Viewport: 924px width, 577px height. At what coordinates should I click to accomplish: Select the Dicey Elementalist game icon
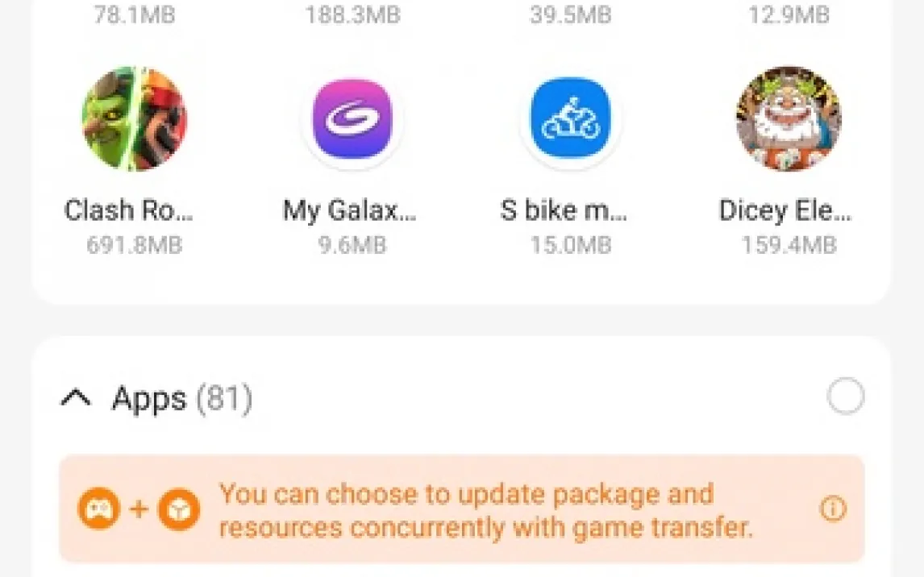point(789,119)
